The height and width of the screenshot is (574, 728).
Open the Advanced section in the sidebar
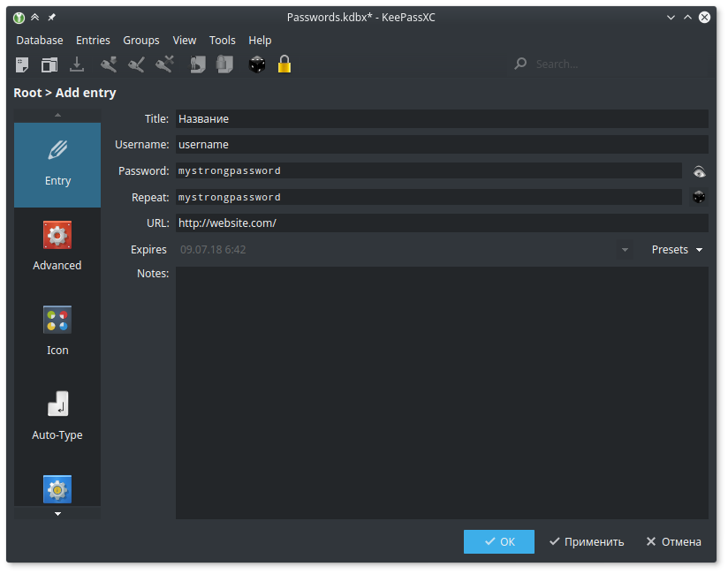pyautogui.click(x=57, y=247)
